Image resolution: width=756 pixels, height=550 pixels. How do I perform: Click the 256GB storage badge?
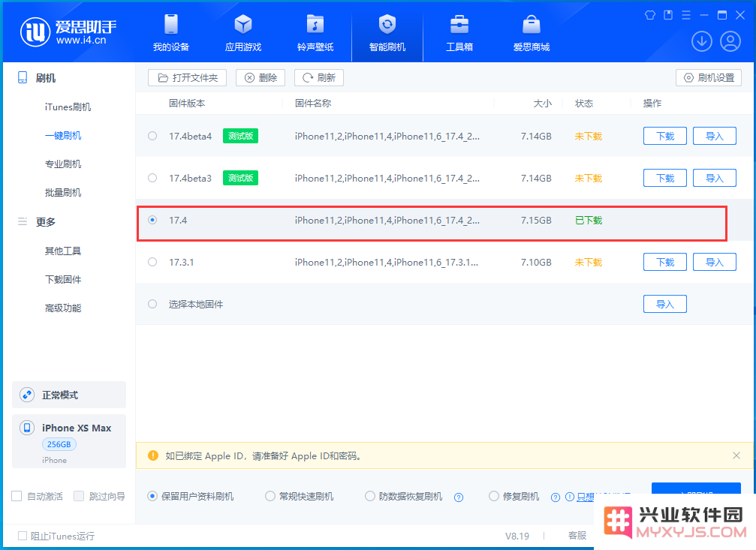pos(59,444)
